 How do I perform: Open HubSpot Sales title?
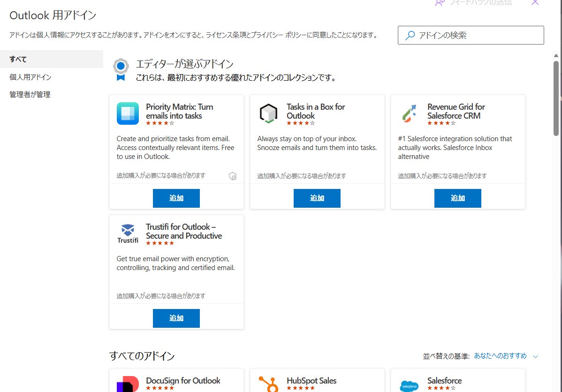[x=311, y=381]
